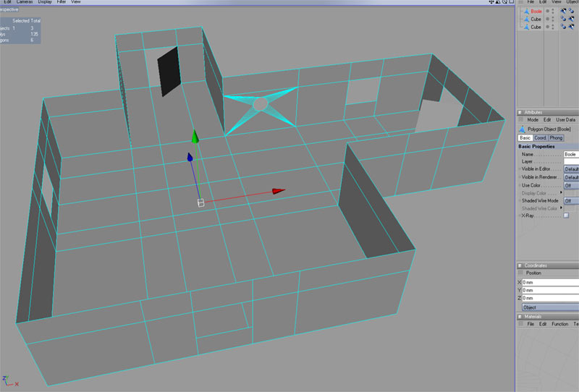579x392 pixels.
Task: Click the Position label in Coordinates panel
Action: (533, 273)
